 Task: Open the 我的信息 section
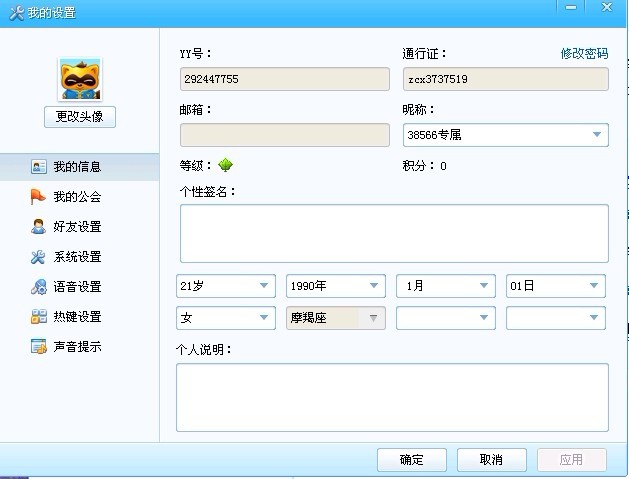(79, 167)
